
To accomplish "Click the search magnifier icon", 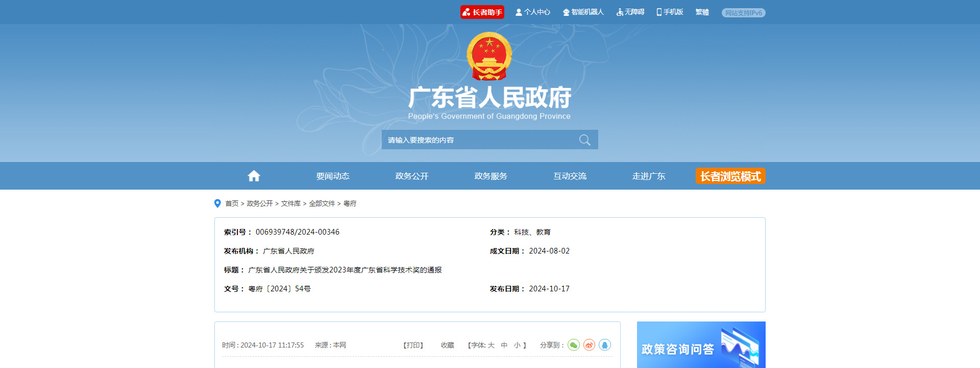I will click(x=584, y=140).
